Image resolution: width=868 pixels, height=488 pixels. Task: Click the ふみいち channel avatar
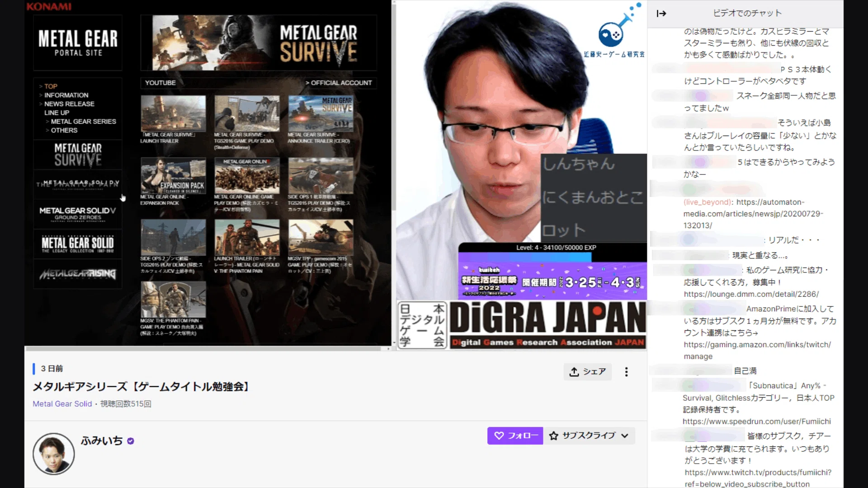tap(54, 454)
